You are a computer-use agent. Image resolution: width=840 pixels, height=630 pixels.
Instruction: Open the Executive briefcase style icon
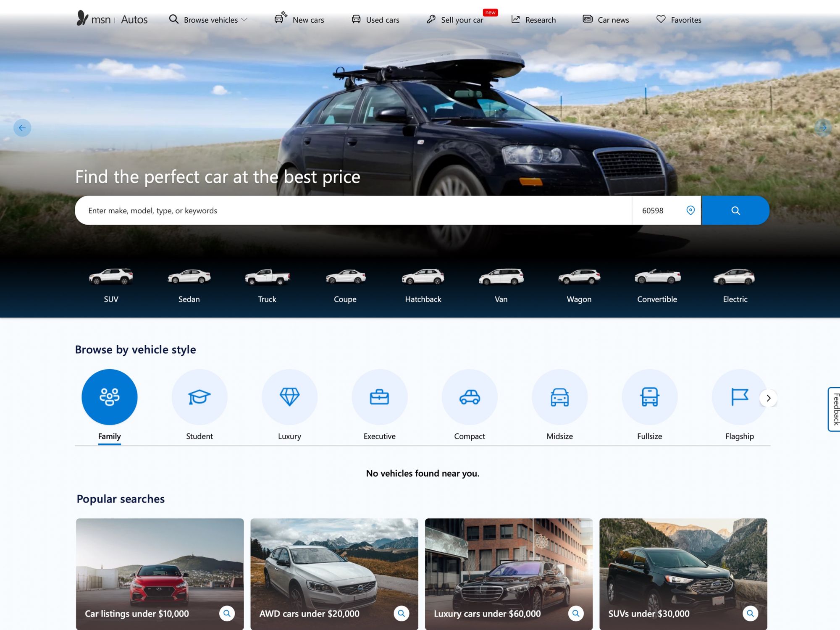click(379, 396)
